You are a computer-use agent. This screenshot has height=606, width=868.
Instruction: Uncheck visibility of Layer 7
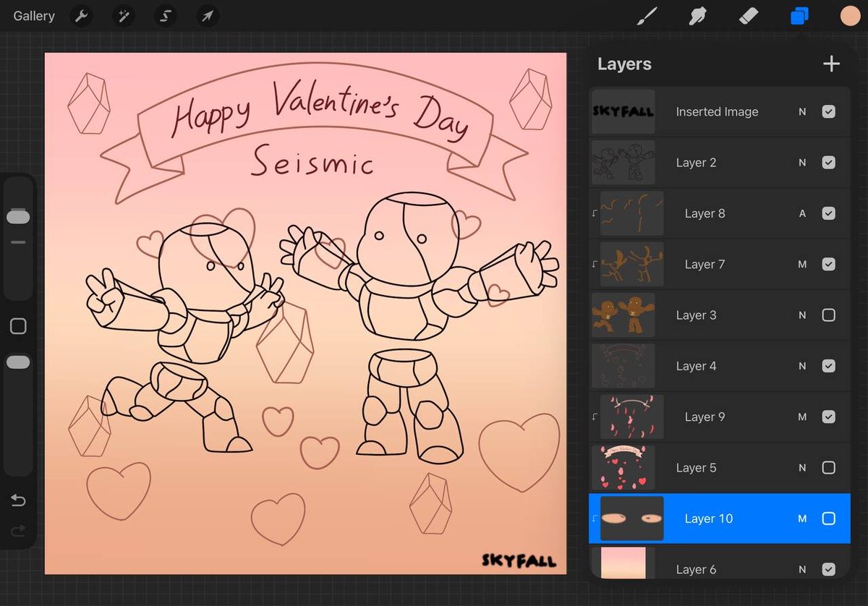tap(829, 264)
